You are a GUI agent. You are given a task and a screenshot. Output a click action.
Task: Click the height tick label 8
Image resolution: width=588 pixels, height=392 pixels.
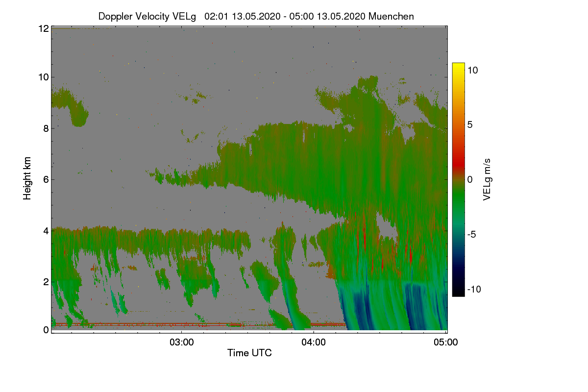coord(46,128)
